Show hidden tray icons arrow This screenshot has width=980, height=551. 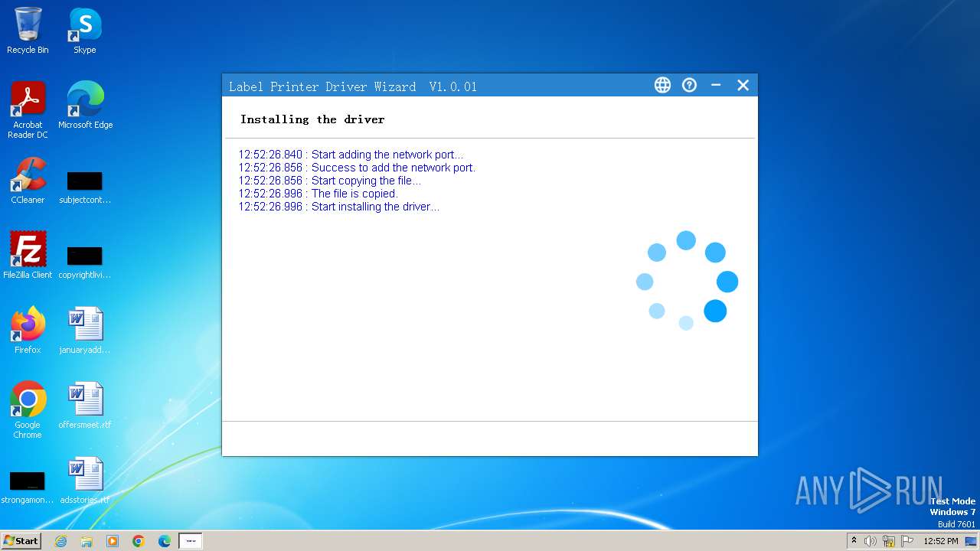(854, 541)
